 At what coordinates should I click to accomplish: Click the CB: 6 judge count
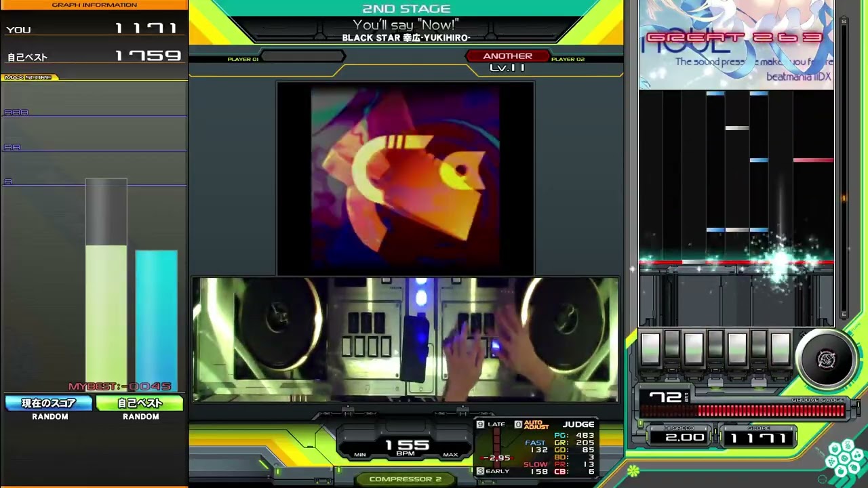click(574, 472)
